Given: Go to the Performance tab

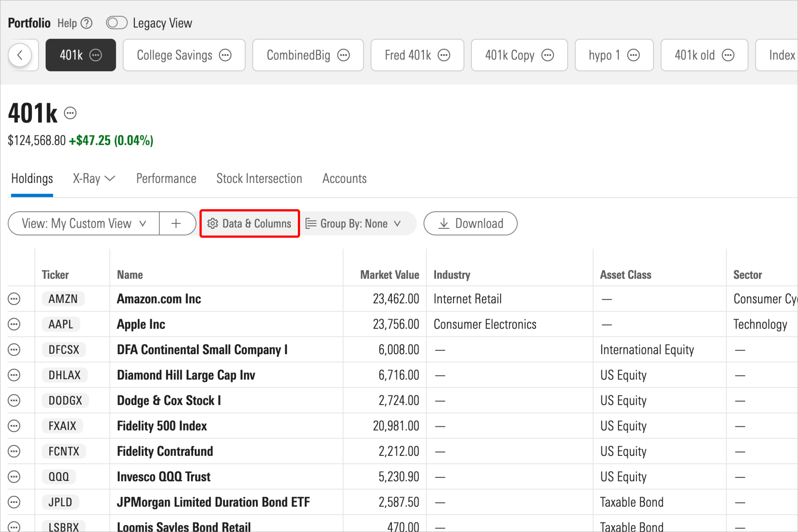Looking at the screenshot, I should pos(166,178).
